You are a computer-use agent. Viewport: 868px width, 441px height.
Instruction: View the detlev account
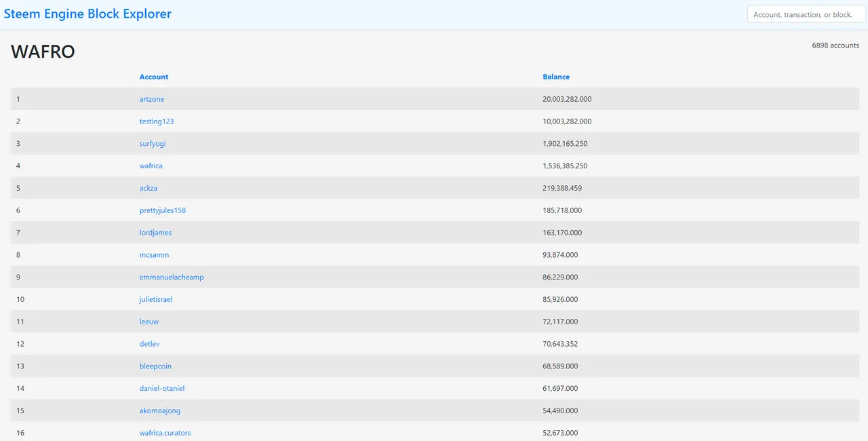point(150,344)
